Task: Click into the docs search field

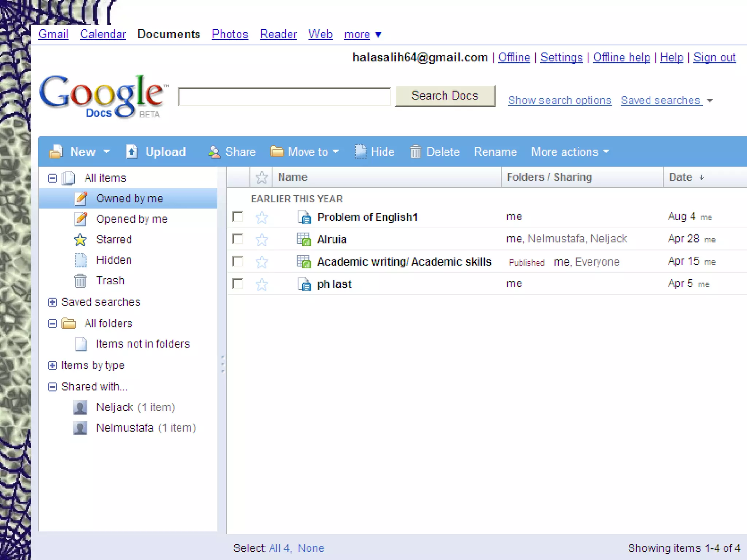Action: point(284,97)
